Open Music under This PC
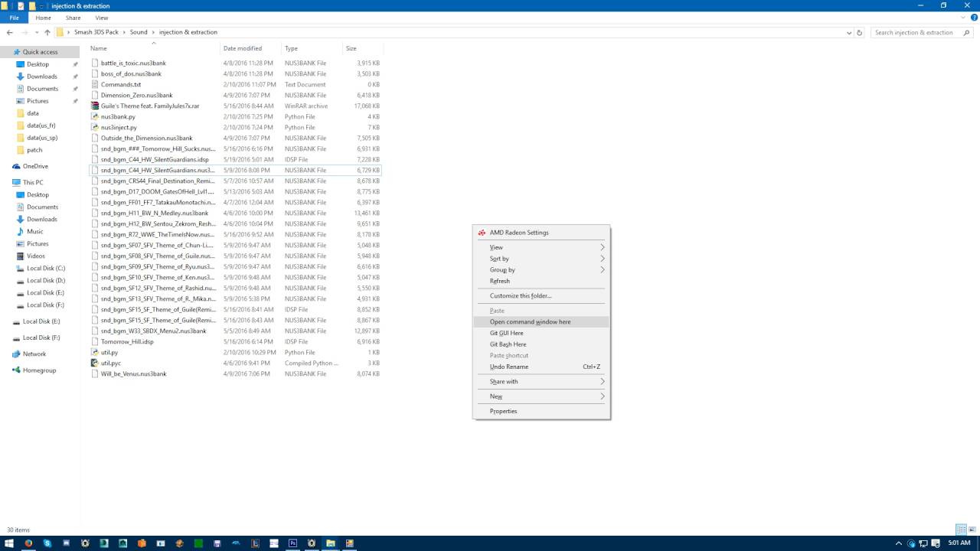Screen dimensions: 980x551 [35, 231]
